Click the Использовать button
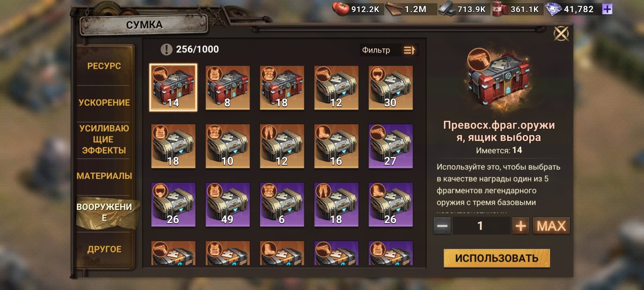 coord(497,258)
